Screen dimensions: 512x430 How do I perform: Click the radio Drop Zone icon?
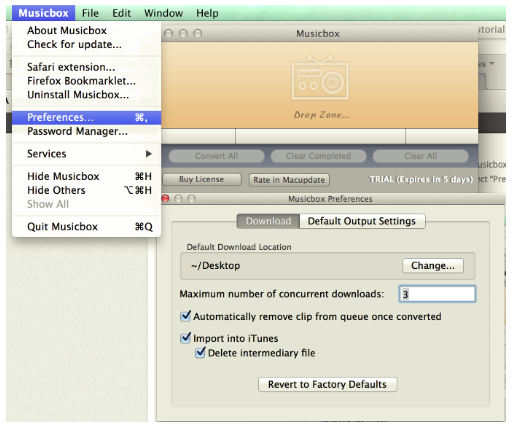(x=320, y=77)
